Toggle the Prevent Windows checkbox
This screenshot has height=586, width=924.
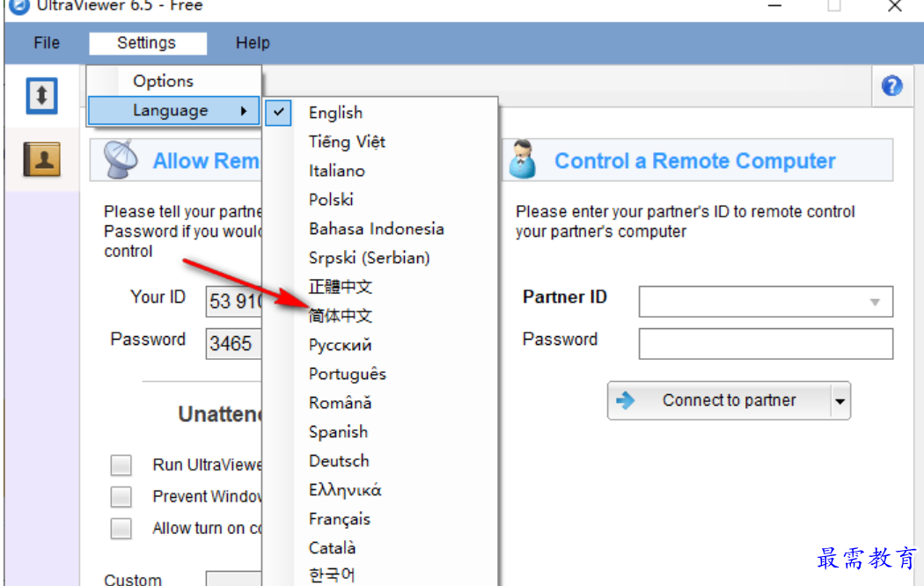pos(121,497)
